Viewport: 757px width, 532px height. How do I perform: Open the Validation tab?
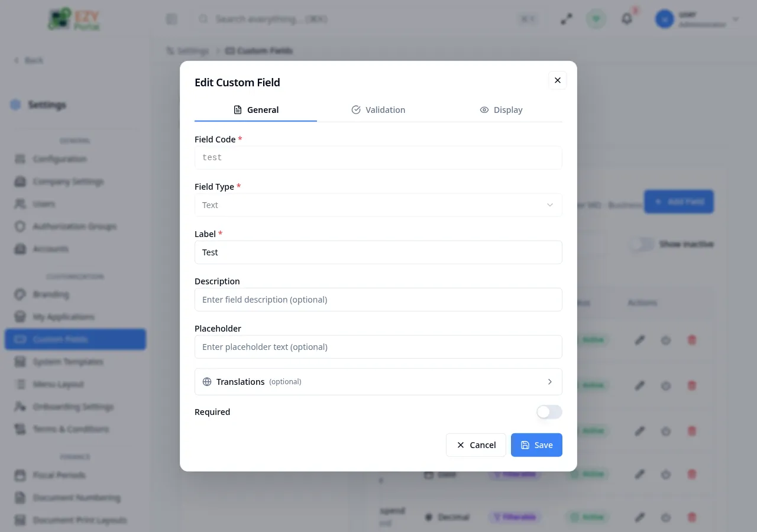click(x=378, y=110)
